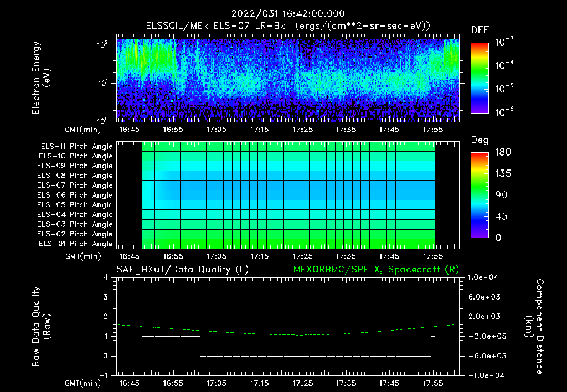
Task: Click the ELS-02 Pitch Angle row label
Action: pos(75,234)
